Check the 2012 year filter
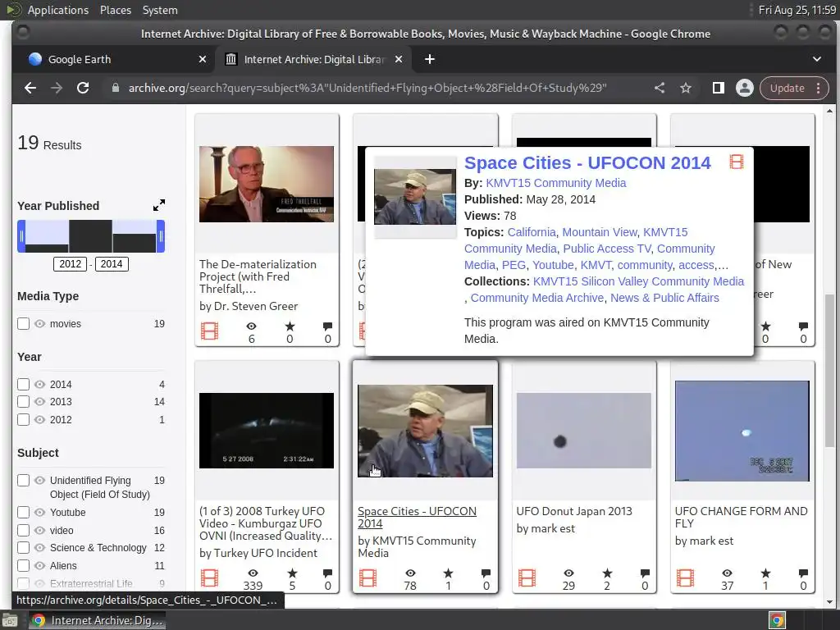Screen dimensions: 840x630 coord(23,419)
